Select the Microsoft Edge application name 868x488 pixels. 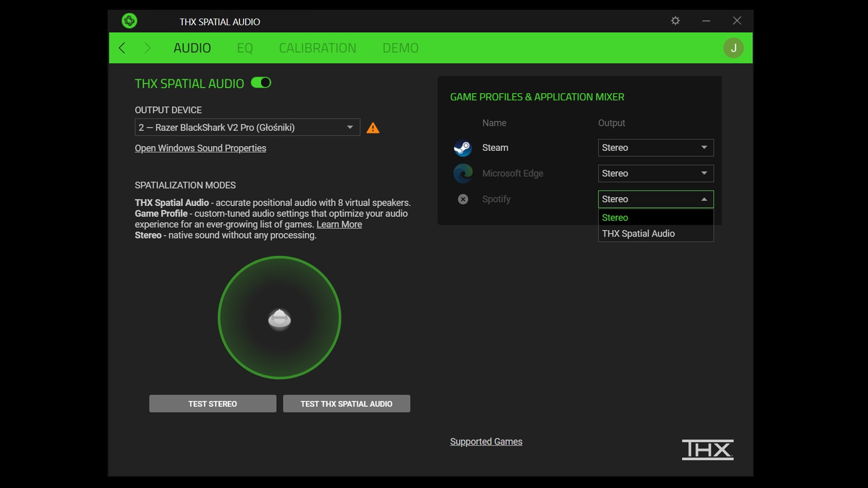tap(513, 174)
